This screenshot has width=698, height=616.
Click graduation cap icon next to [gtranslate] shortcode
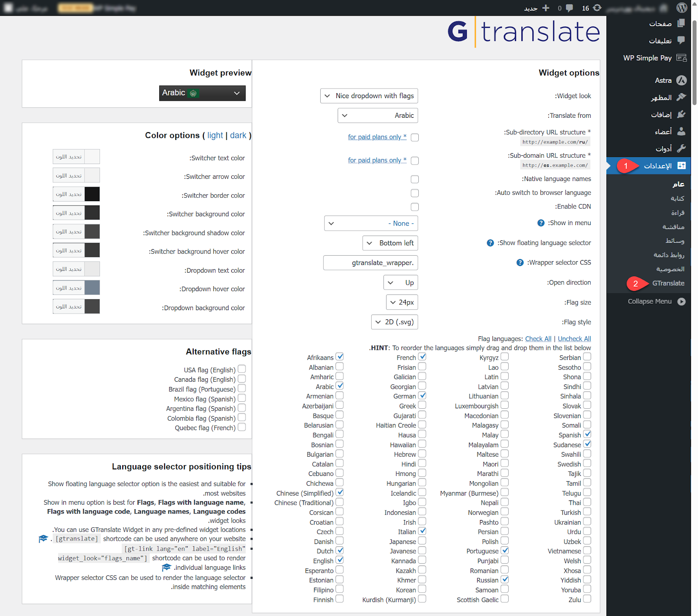tap(43, 539)
